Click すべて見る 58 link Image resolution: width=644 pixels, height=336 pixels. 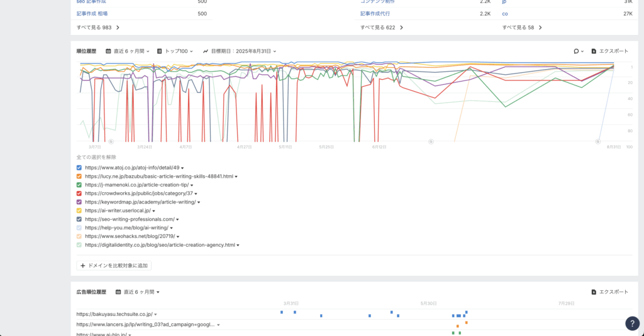[522, 28]
